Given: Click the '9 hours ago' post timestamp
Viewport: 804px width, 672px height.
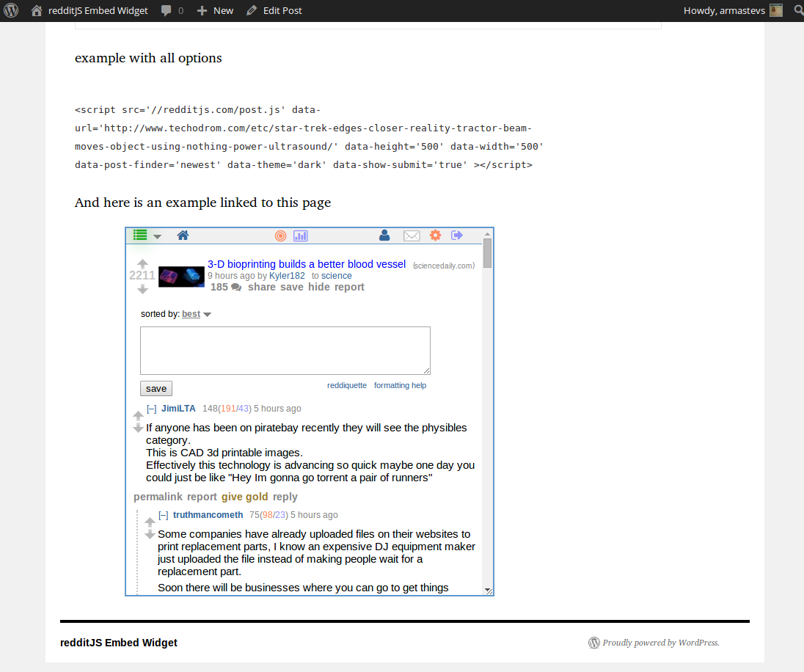Looking at the screenshot, I should click(x=231, y=276).
